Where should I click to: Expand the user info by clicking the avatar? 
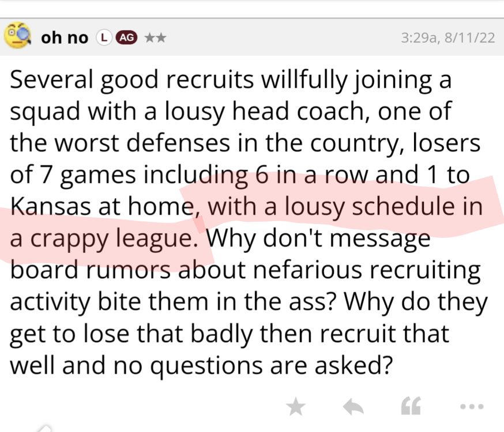click(x=17, y=37)
